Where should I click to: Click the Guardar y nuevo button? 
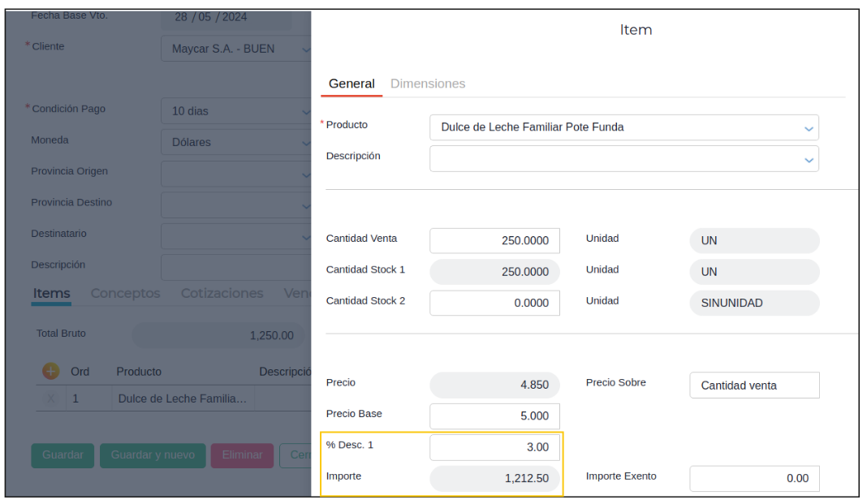[153, 455]
